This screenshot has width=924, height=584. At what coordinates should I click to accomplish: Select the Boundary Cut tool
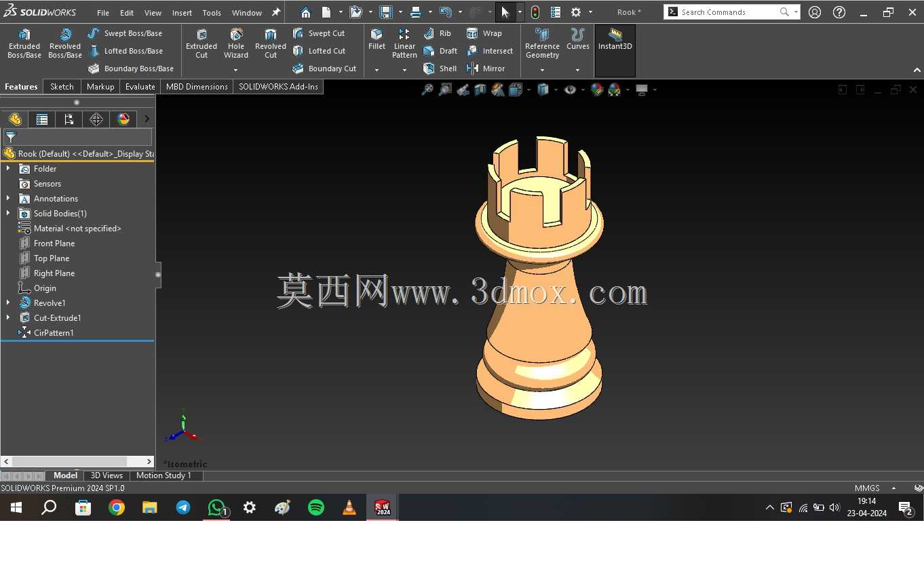click(x=324, y=69)
